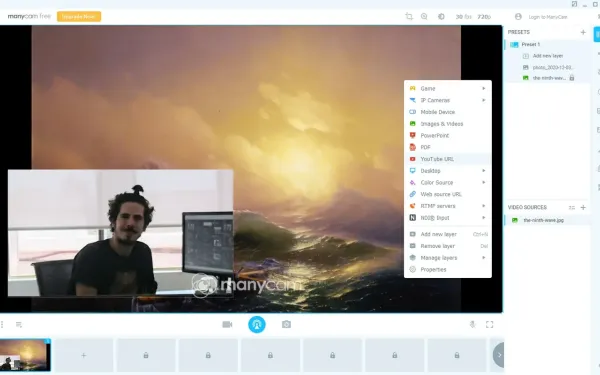Select the photo_2020 layer row

(x=548, y=67)
